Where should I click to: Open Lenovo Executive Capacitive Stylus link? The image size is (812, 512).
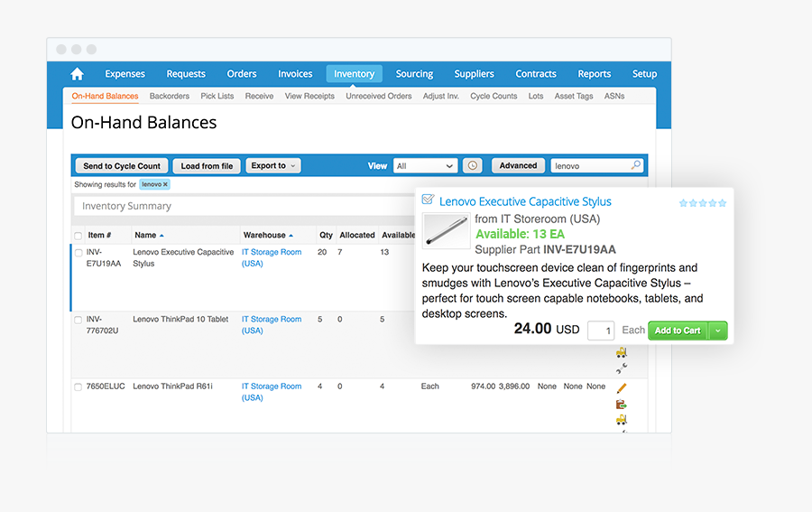525,201
